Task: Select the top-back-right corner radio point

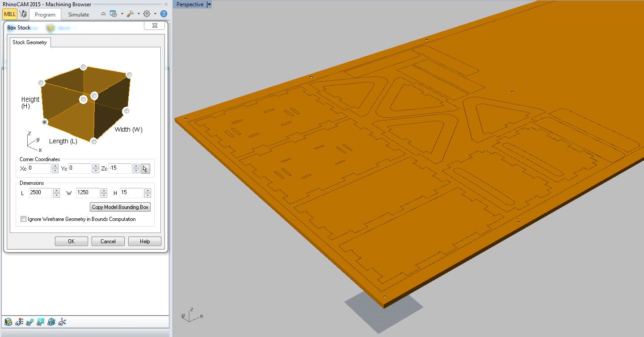Action: point(129,75)
